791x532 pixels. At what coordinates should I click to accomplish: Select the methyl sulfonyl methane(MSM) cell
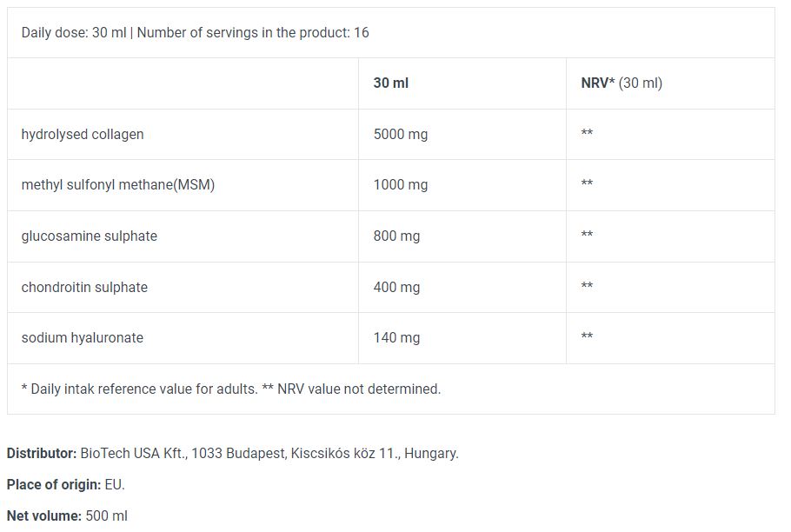pos(117,185)
